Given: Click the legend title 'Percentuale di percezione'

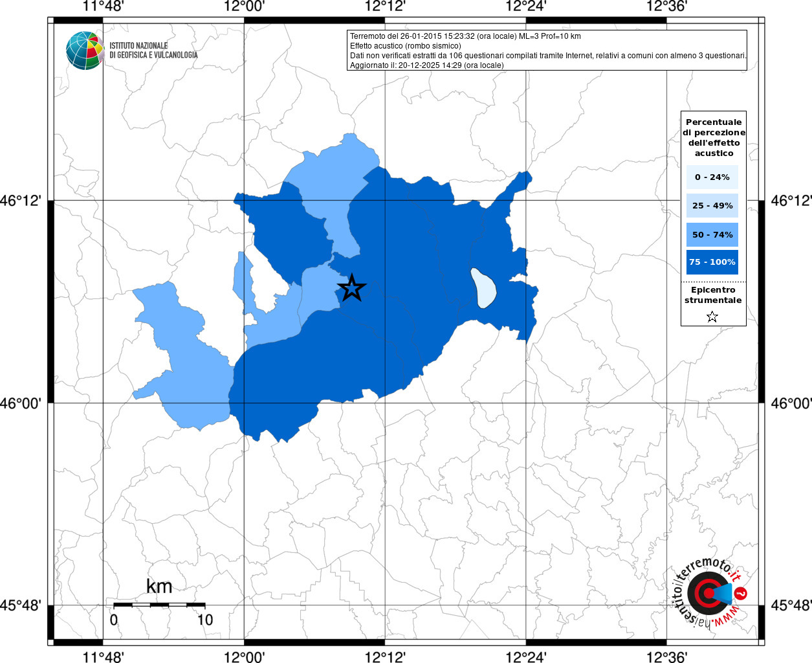Looking at the screenshot, I should [x=714, y=137].
